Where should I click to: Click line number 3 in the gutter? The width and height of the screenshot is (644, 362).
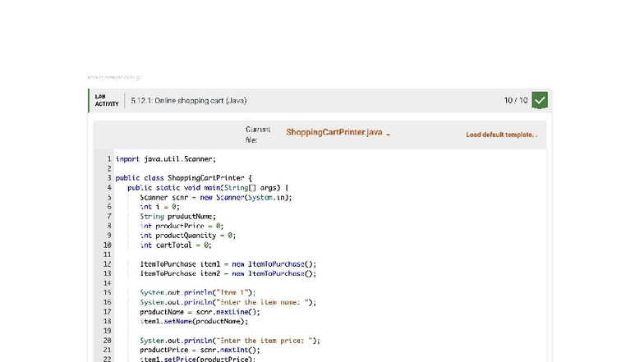coord(108,177)
